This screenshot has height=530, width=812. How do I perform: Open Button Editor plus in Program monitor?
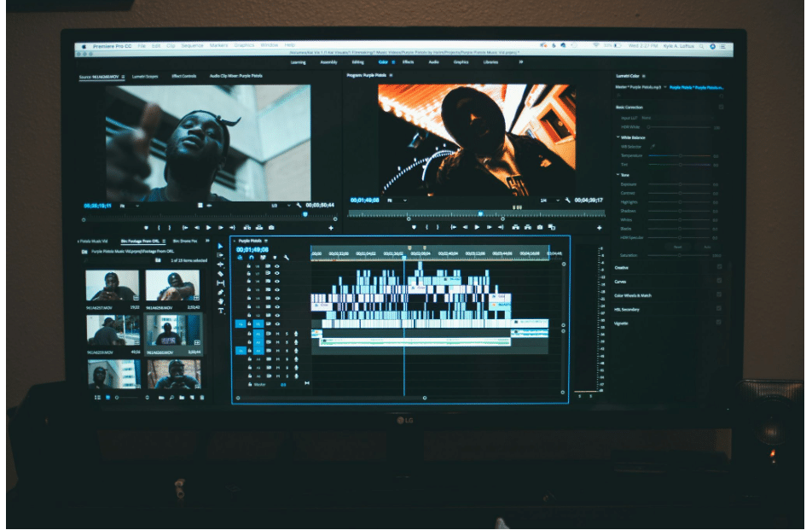click(599, 227)
